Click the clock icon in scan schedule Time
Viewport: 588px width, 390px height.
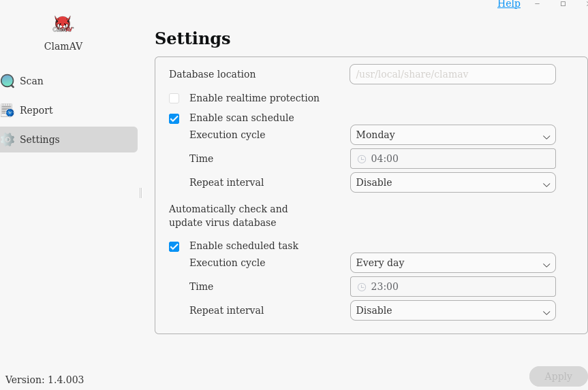[x=362, y=159]
